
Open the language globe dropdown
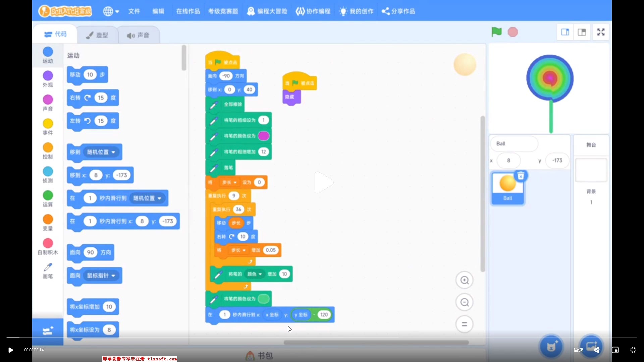(x=111, y=11)
